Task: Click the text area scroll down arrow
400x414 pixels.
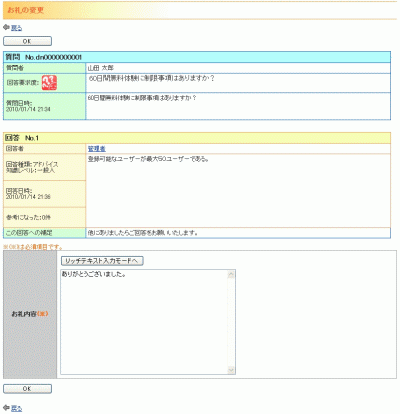Action: click(x=231, y=370)
